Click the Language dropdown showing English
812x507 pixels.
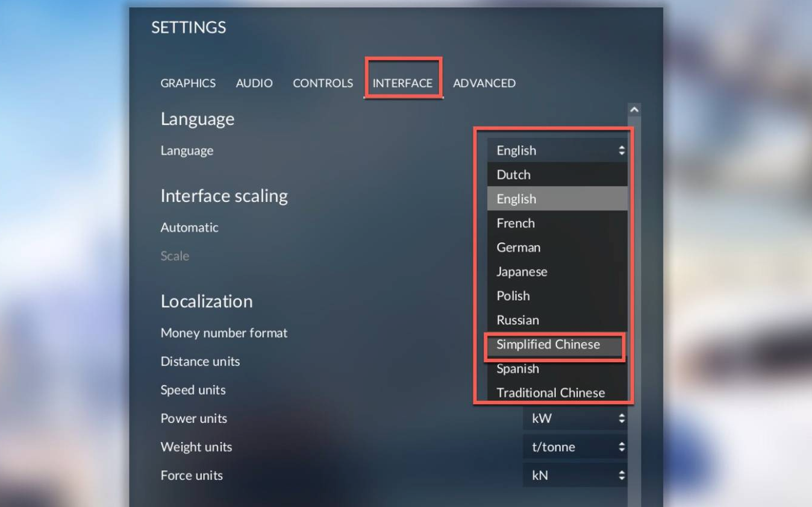(557, 150)
